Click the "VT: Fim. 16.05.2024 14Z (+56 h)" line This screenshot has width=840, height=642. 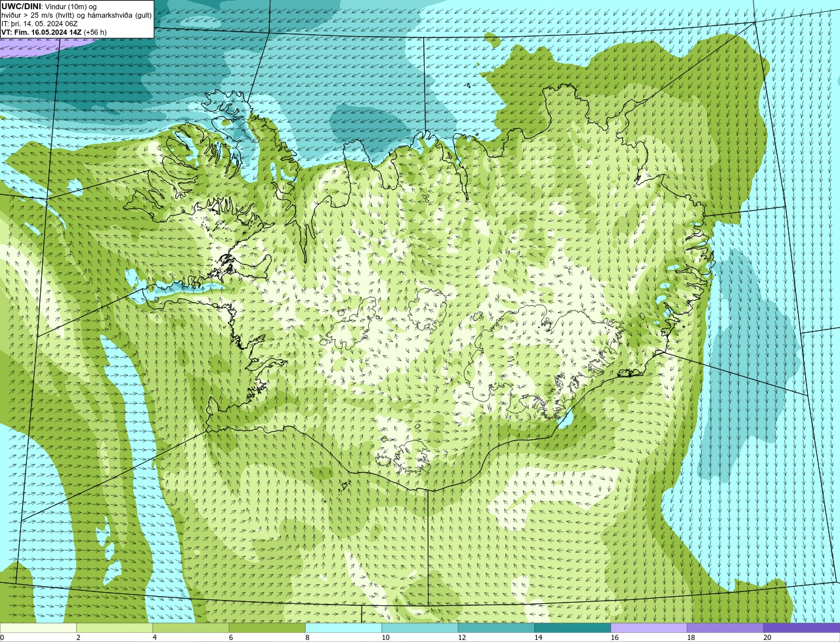54,32
